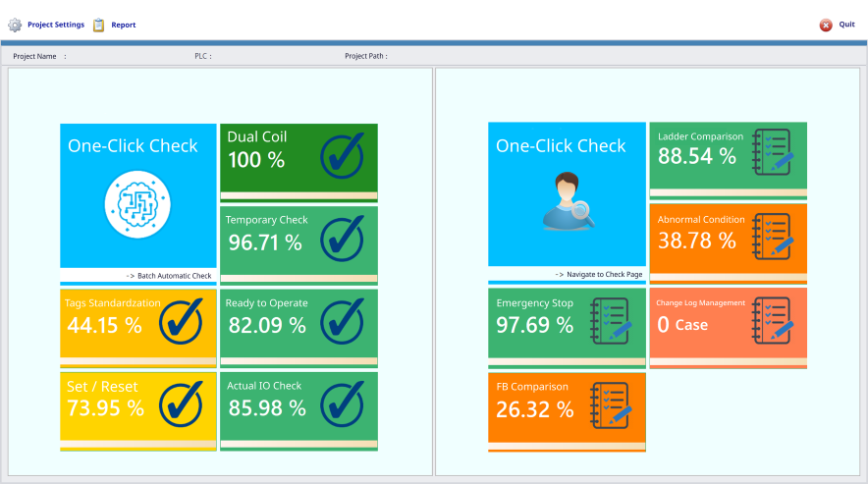868x484 pixels.
Task: Click the Emergency Stop checklist icon
Action: coord(610,320)
